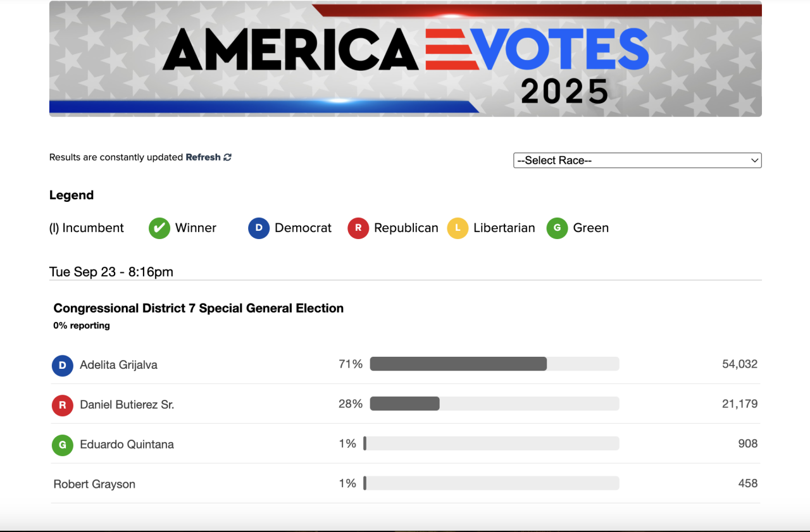
Task: Click Butierez's 28% vote progress bar
Action: (x=494, y=404)
